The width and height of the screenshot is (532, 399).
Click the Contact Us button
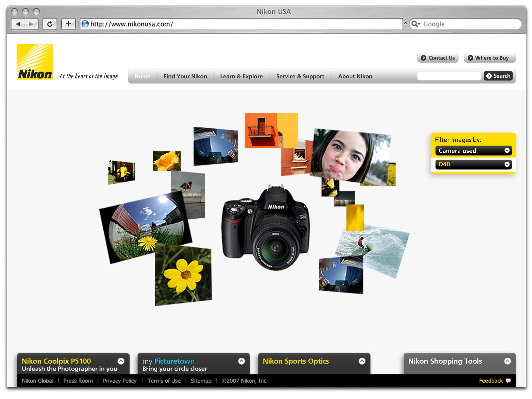438,58
